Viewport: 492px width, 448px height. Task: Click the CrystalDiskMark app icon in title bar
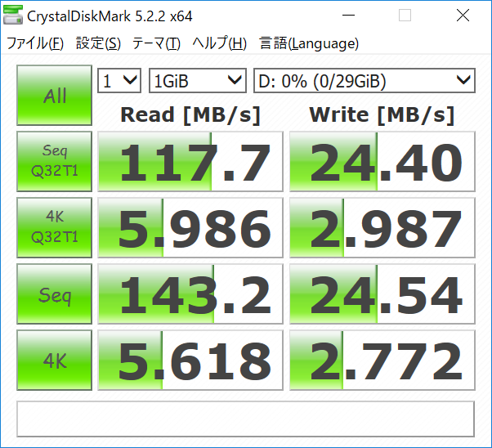13,15
